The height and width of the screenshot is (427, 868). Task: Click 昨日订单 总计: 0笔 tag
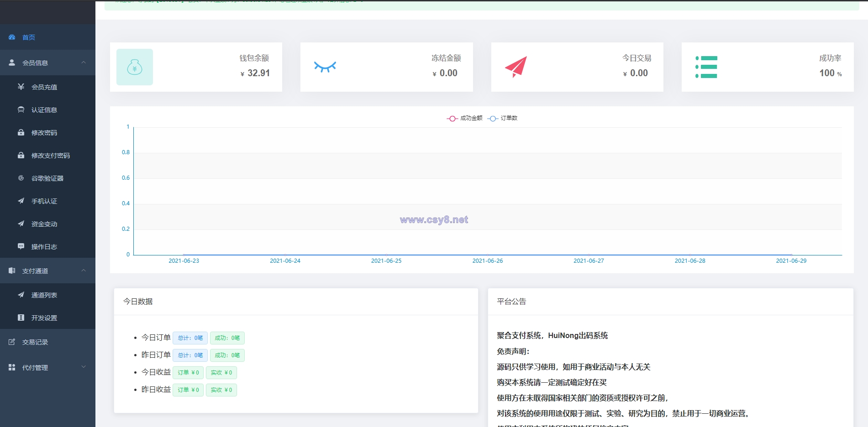(x=190, y=355)
